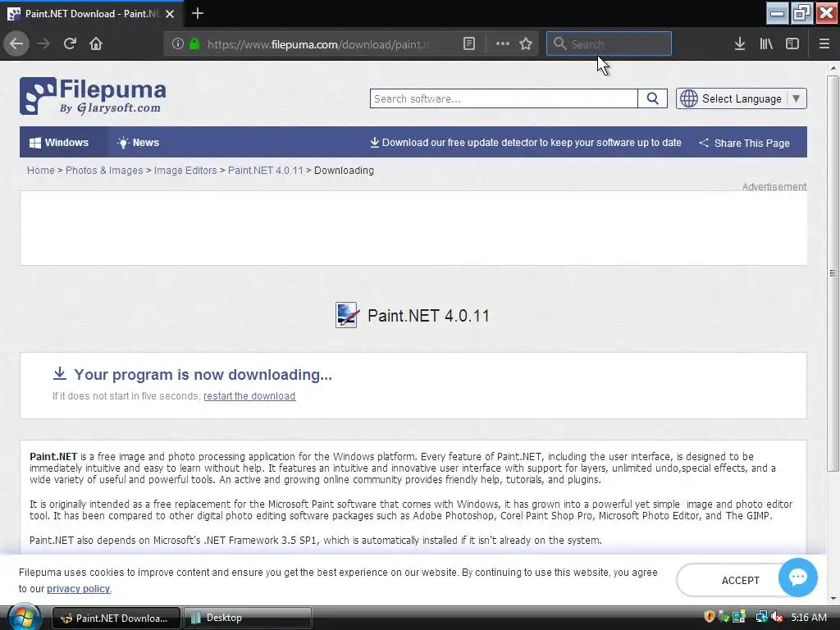This screenshot has width=840, height=630.
Task: Open the privacy policy link
Action: tap(78, 589)
